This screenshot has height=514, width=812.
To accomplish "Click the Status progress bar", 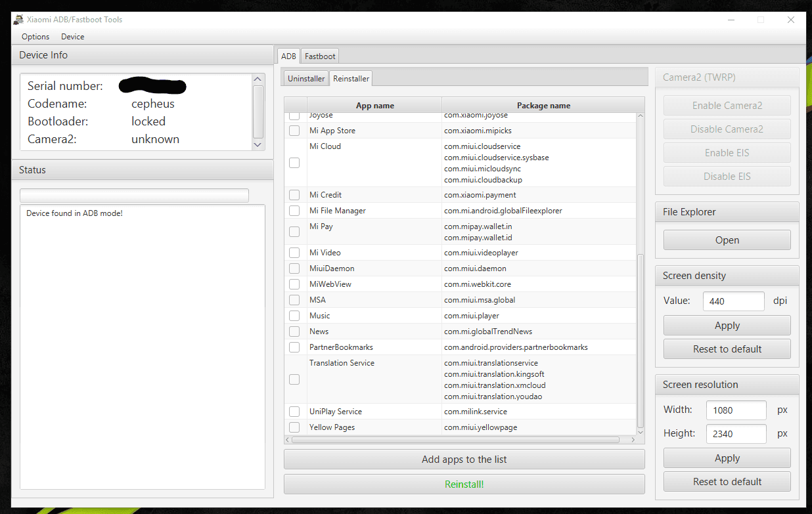I will [135, 196].
